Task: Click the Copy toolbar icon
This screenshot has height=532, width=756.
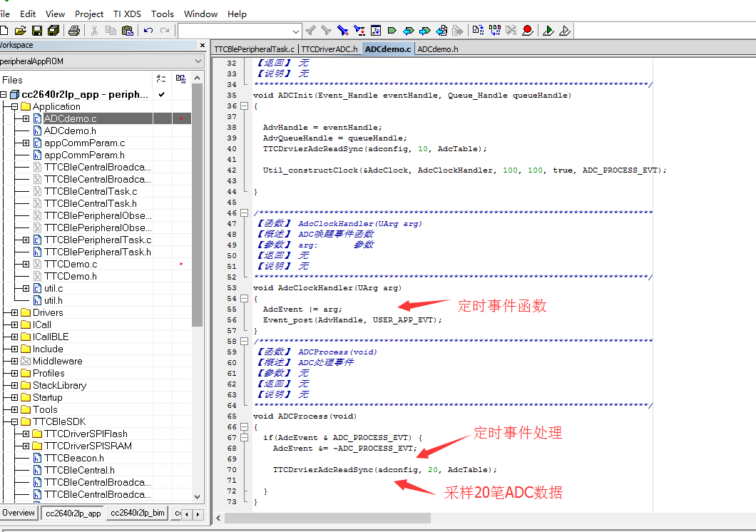Action: pos(111,31)
